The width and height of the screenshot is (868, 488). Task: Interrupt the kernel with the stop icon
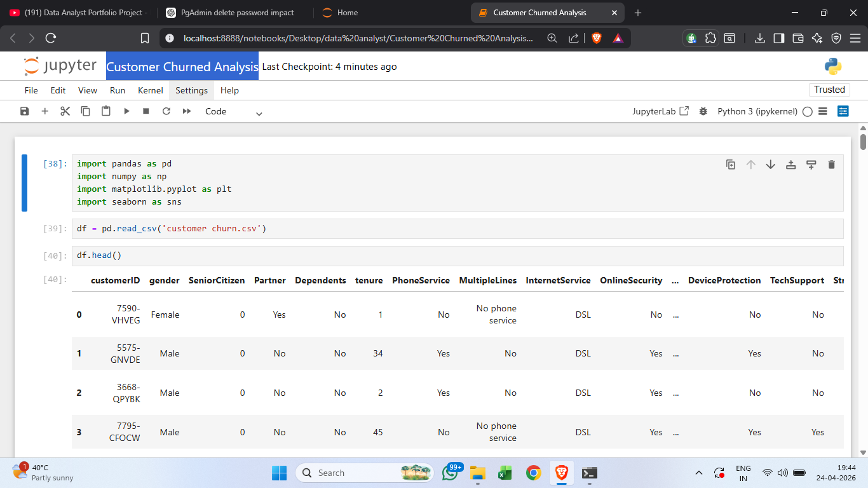[146, 111]
